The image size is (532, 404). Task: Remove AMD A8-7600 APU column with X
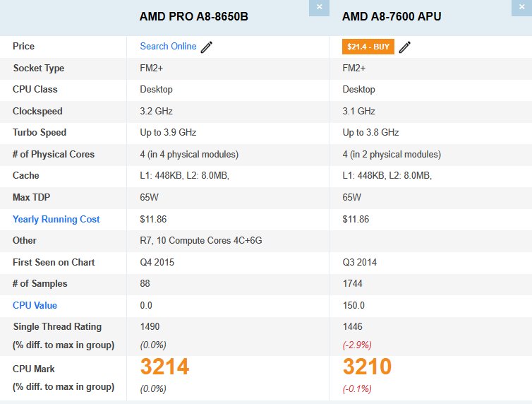pos(521,8)
